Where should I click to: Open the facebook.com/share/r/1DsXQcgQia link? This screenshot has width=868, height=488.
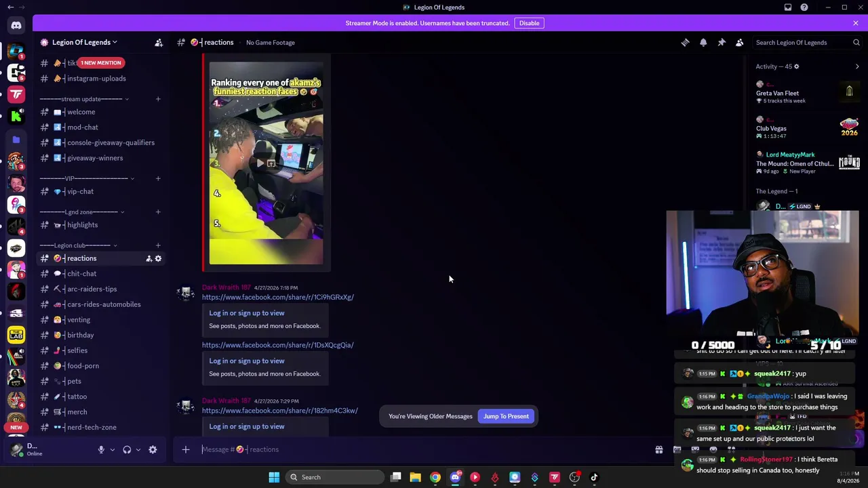(278, 345)
